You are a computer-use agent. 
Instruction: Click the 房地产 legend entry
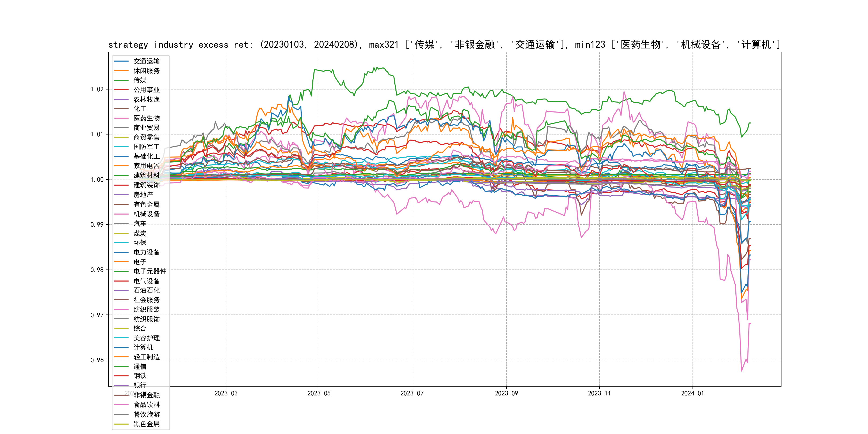coord(143,195)
